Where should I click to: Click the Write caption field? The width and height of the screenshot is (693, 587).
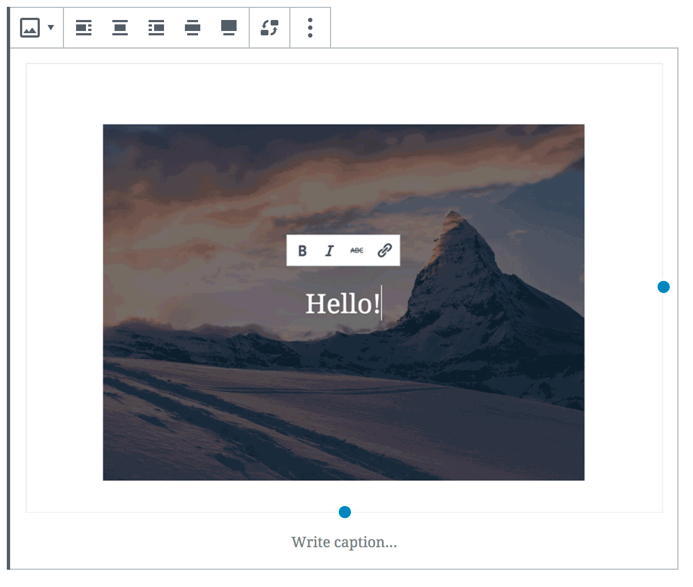[344, 542]
